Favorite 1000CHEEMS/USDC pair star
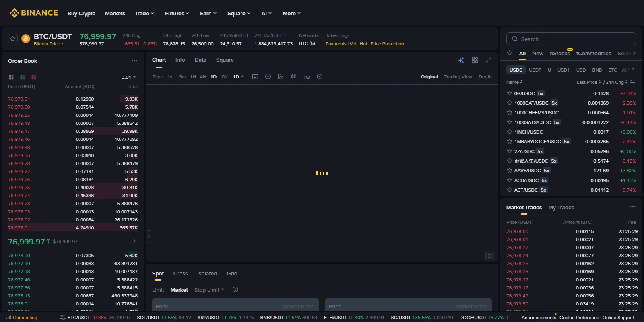 tap(510, 112)
